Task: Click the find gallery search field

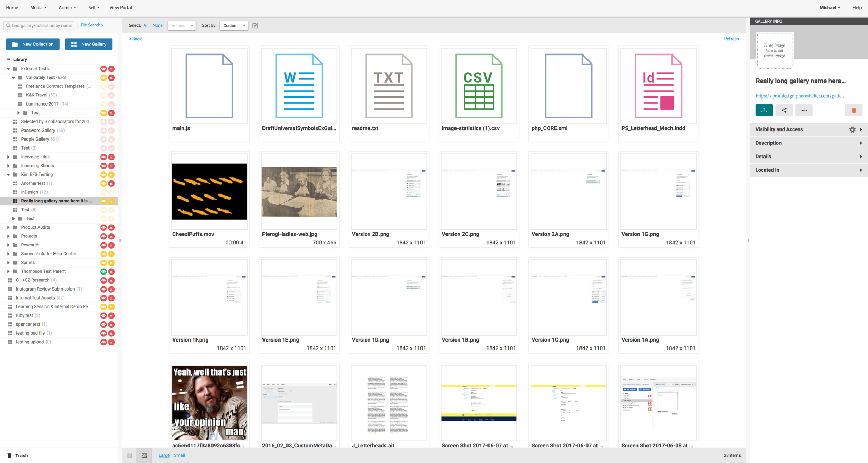Action: [x=39, y=25]
